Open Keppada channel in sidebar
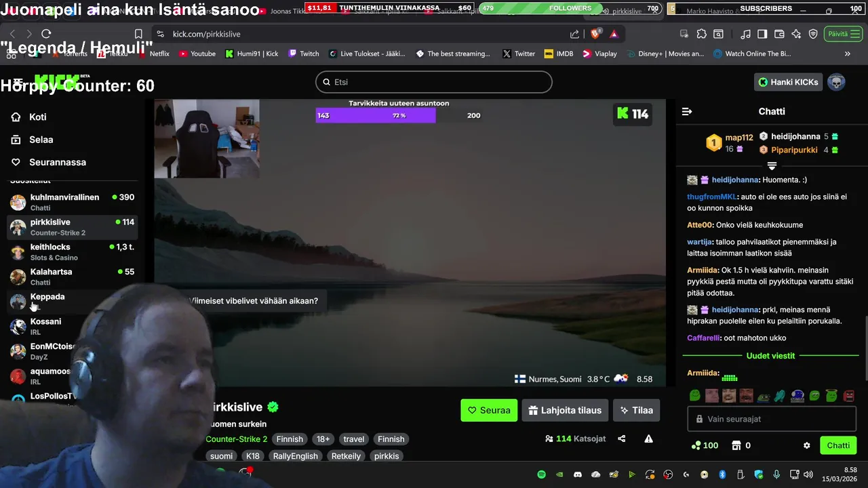This screenshot has height=488, width=868. 73,302
